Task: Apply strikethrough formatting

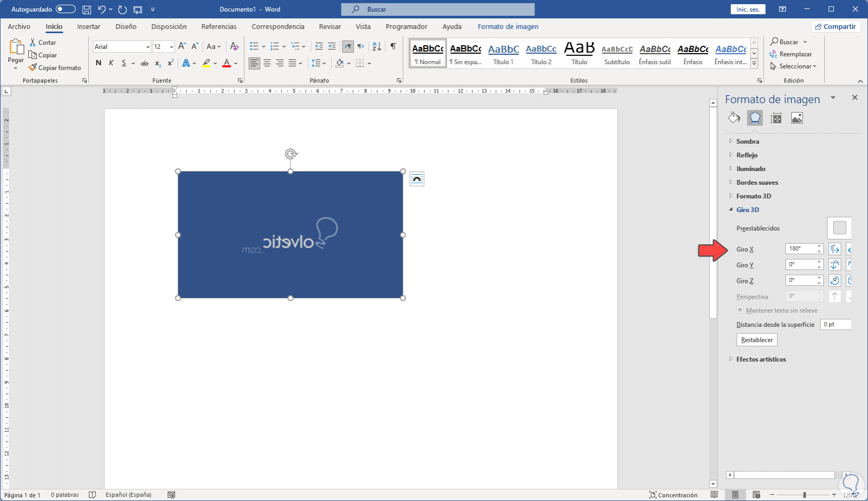Action: 144,63
